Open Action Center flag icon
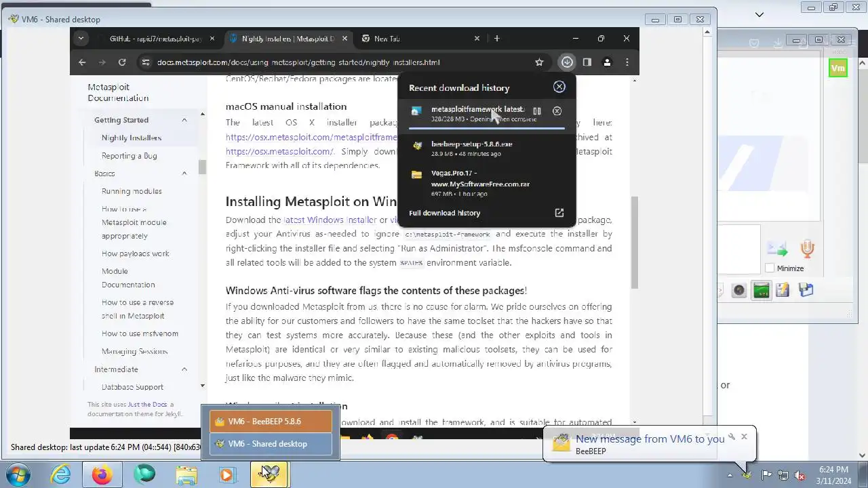The width and height of the screenshot is (868, 488). (x=766, y=475)
